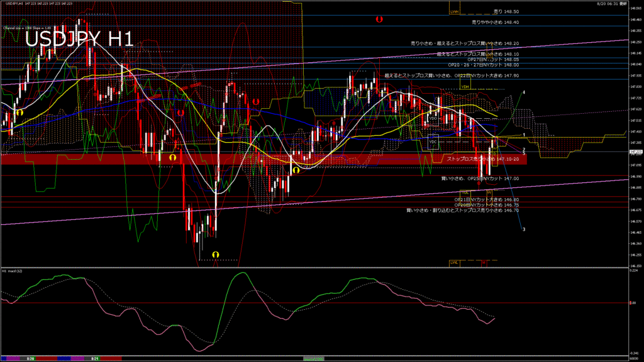This screenshot has width=644, height=362.
Task: Select the VDH box marker
Action: click(465, 87)
